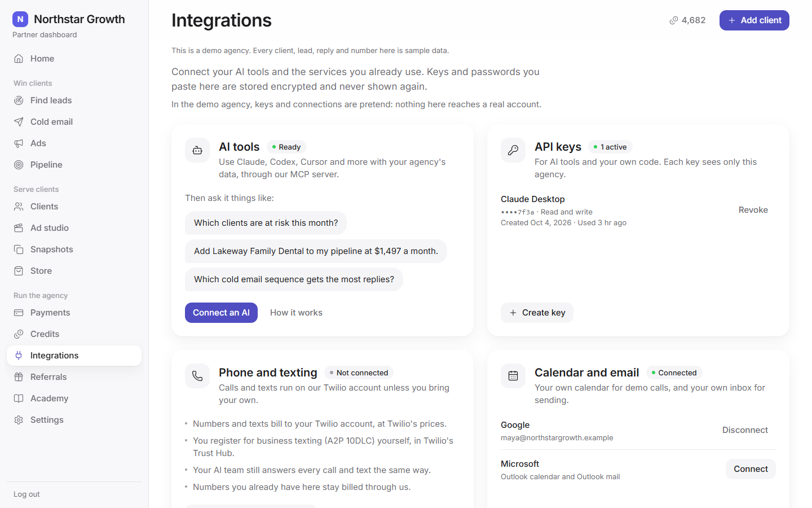This screenshot has width=812, height=508.
Task: Click the Home house icon
Action: (19, 59)
